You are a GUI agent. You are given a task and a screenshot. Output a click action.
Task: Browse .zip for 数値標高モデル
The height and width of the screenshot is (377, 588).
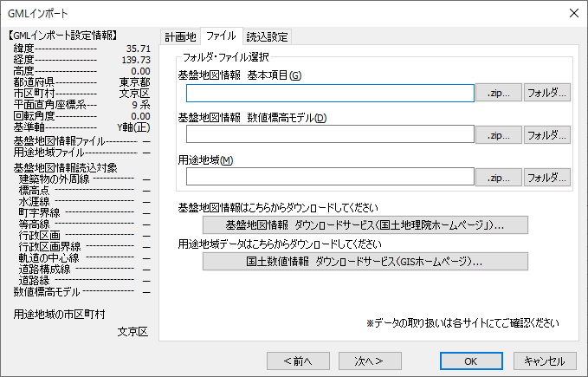(498, 134)
